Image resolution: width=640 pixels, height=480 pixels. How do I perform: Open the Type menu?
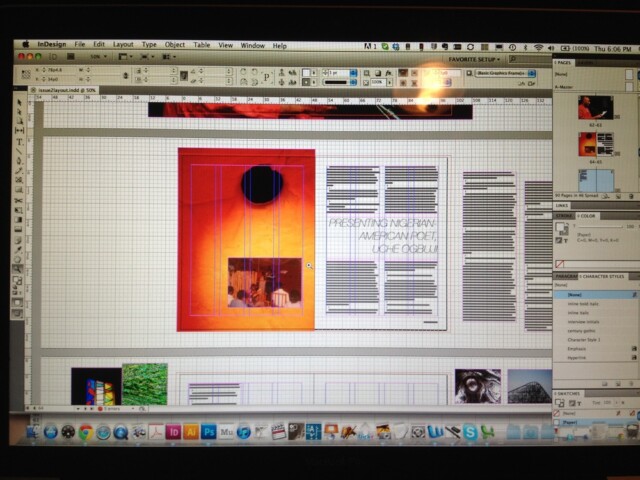click(x=149, y=44)
